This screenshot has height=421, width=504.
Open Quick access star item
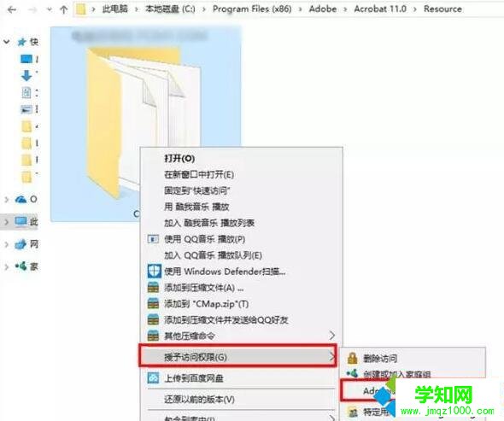[21, 42]
